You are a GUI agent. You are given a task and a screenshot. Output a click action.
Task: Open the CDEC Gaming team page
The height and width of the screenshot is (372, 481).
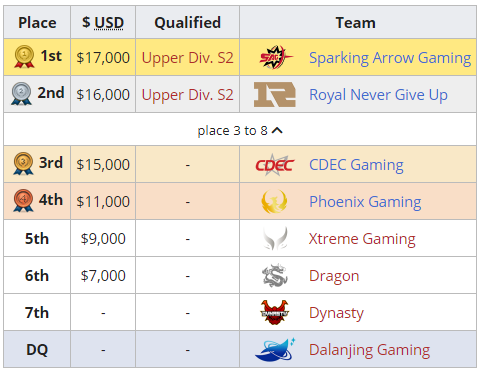356,165
